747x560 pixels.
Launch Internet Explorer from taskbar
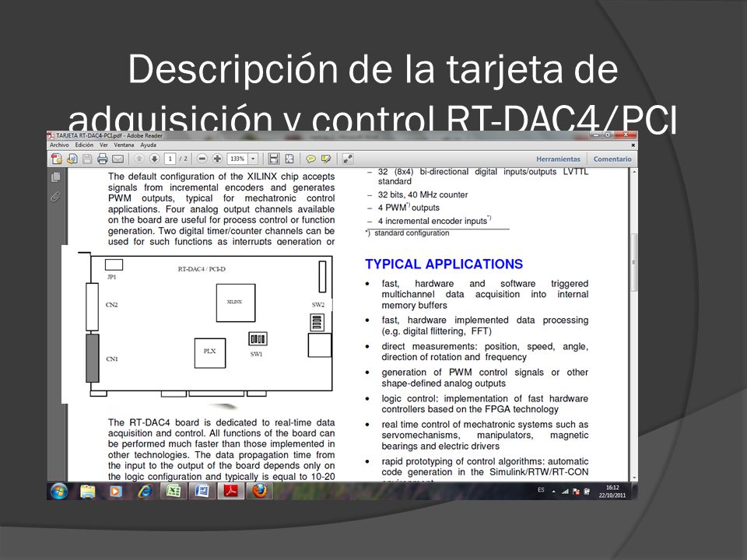click(145, 491)
